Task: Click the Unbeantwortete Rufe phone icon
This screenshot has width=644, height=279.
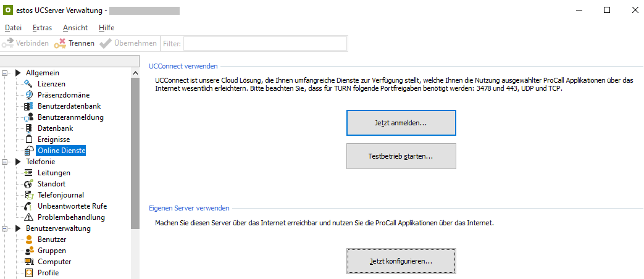Action: pyautogui.click(x=29, y=206)
